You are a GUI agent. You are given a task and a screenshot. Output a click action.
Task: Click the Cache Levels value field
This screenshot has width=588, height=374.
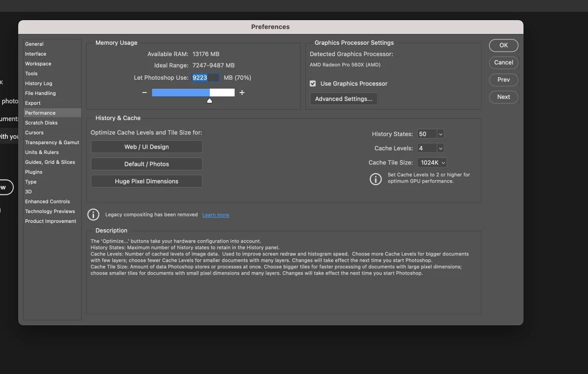pyautogui.click(x=427, y=149)
